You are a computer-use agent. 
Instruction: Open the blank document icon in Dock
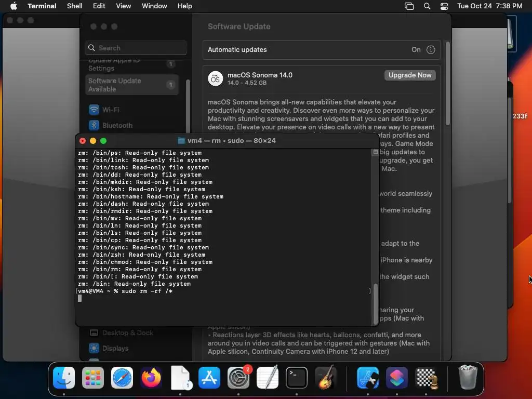click(180, 377)
